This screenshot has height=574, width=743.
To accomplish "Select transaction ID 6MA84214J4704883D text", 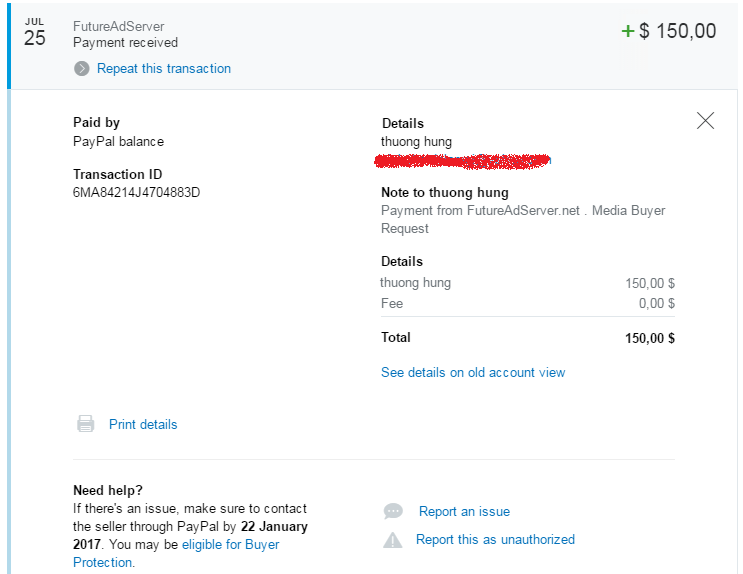I will (x=136, y=192).
